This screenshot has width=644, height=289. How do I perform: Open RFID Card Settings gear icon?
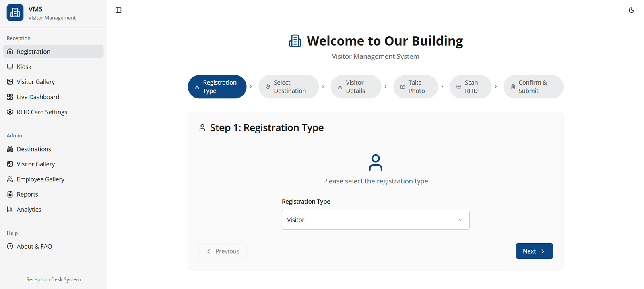pos(10,112)
